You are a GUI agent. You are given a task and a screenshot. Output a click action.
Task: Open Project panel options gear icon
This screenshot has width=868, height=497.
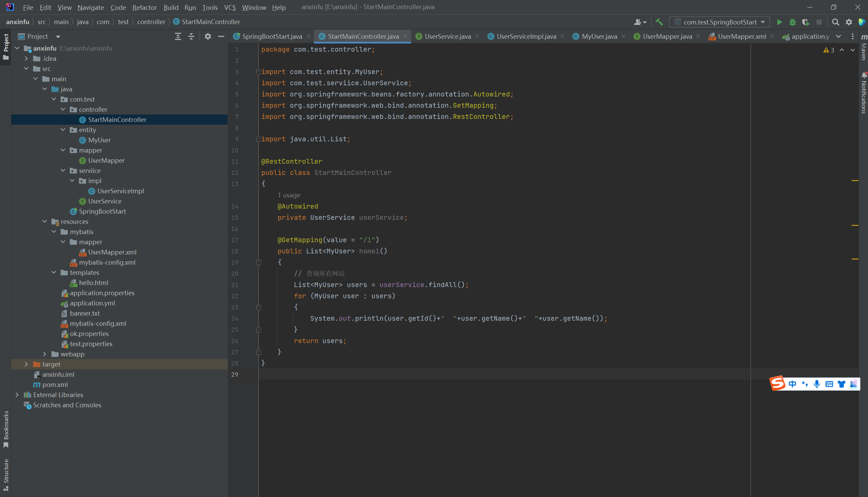coord(208,37)
